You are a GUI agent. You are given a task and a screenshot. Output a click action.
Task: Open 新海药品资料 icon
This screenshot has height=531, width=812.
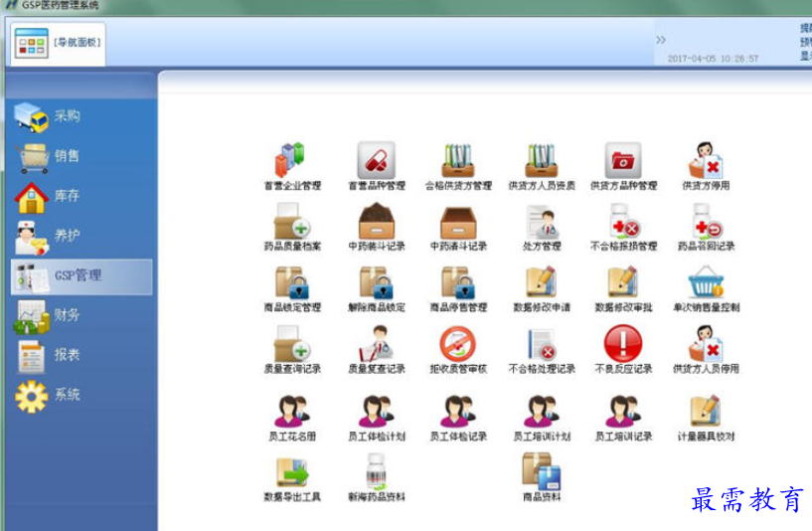377,471
